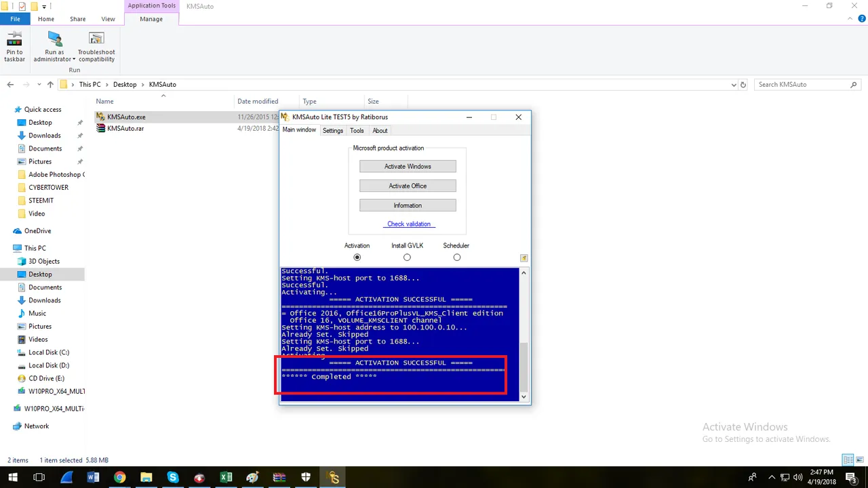This screenshot has height=488, width=868.
Task: Open Local Disk (D:) in the navigation pane
Action: 49,365
